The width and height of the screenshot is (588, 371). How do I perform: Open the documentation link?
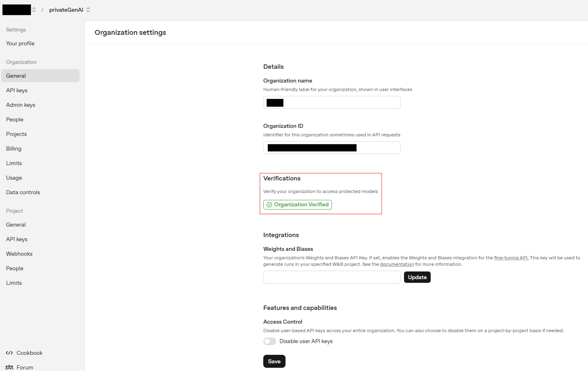[397, 264]
